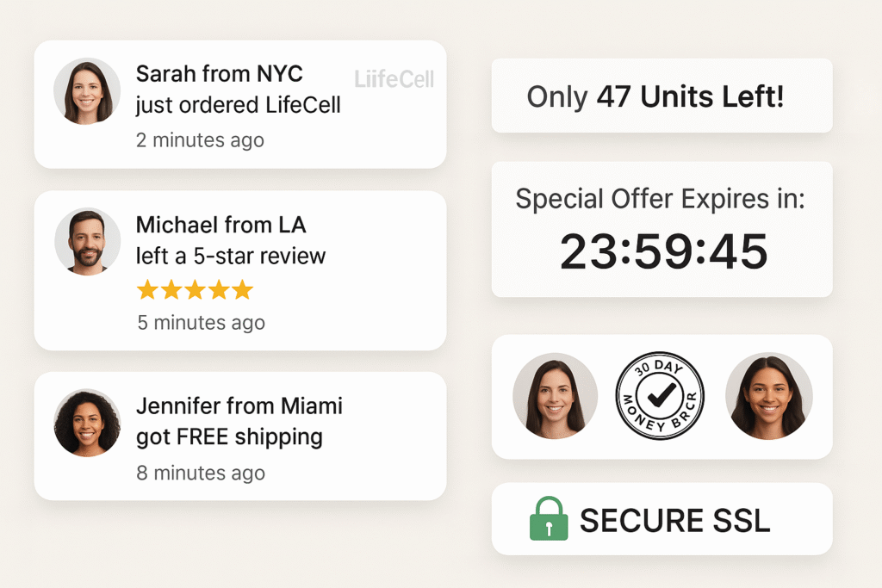Image resolution: width=882 pixels, height=588 pixels.
Task: Click Jennifer from Miami's profile picture
Action: coord(87,422)
